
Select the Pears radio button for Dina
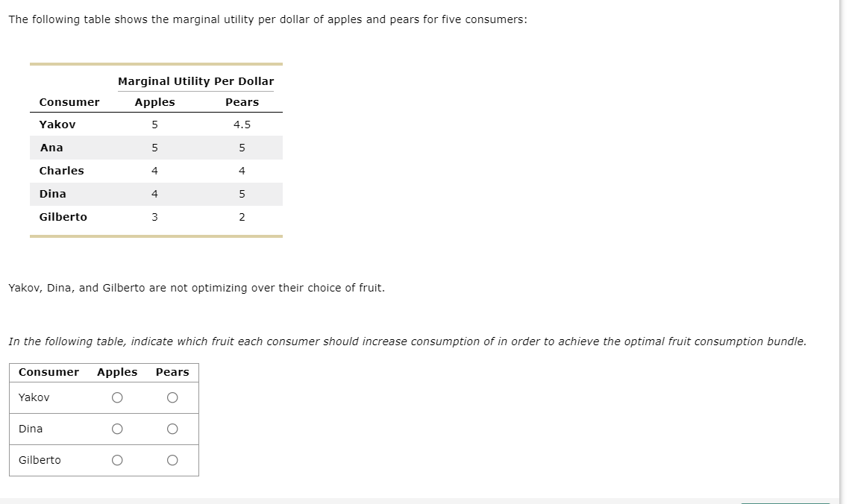point(172,429)
